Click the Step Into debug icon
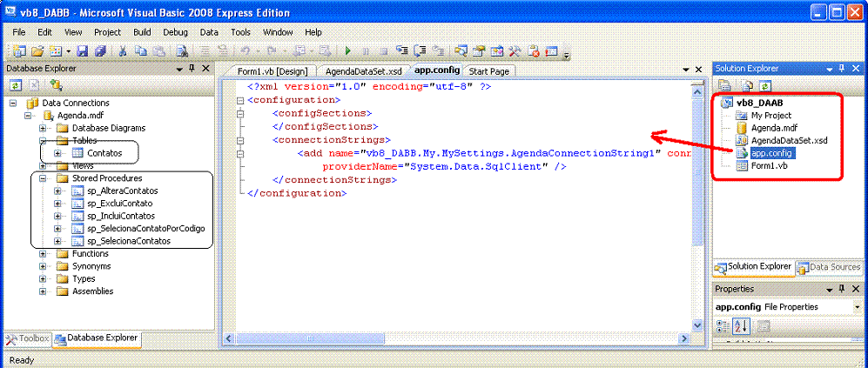The width and height of the screenshot is (868, 368). coord(402,51)
